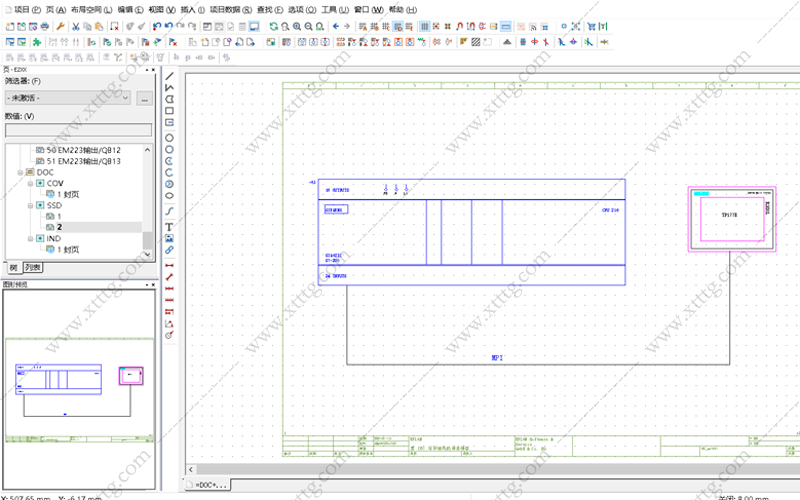Collapse the DOC tree node
The width and height of the screenshot is (800, 500).
[20, 172]
